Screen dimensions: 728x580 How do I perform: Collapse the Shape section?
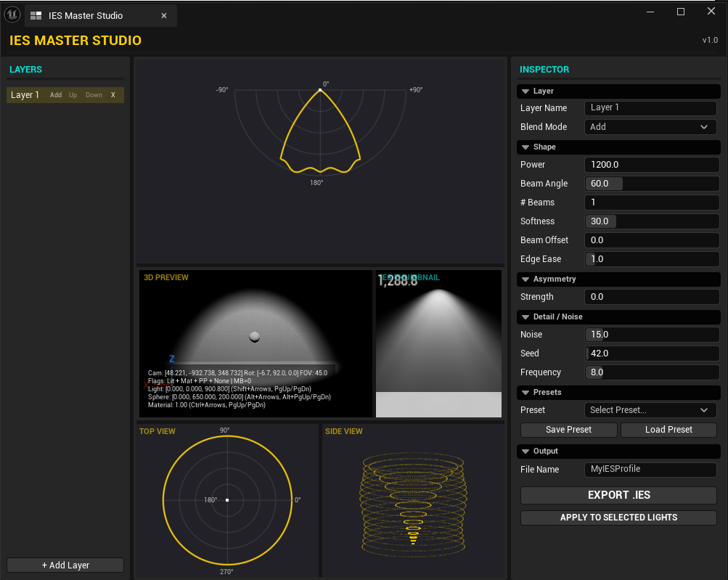tap(525, 147)
